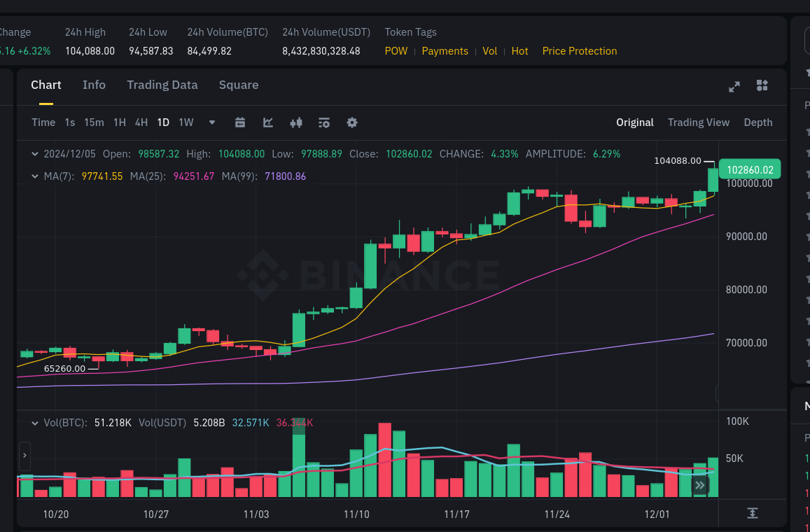Image resolution: width=810 pixels, height=532 pixels.
Task: Click the 100000.00 price axis label
Action: point(749,183)
